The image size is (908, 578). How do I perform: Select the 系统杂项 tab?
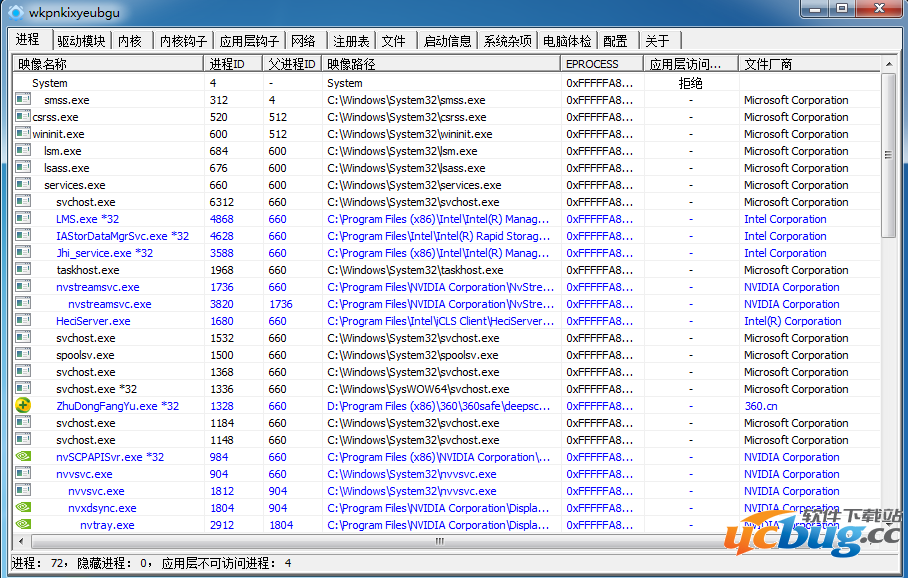507,41
